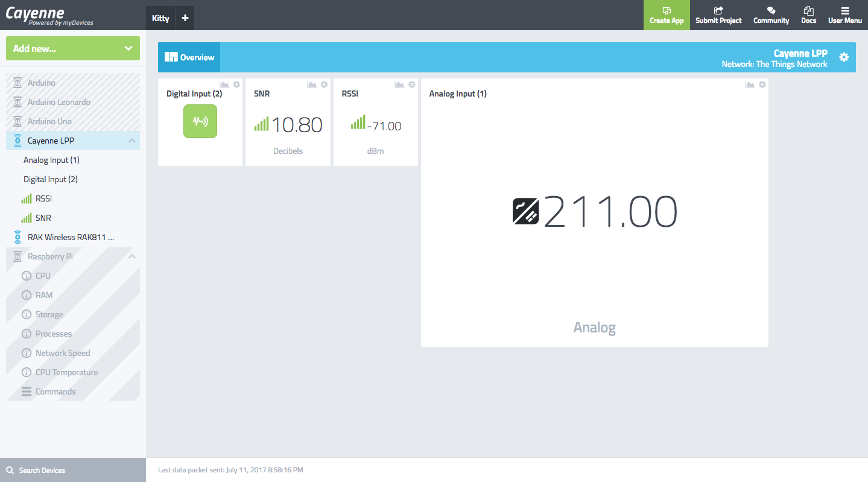868x482 pixels.
Task: Click the 211.00 analog value
Action: point(610,212)
